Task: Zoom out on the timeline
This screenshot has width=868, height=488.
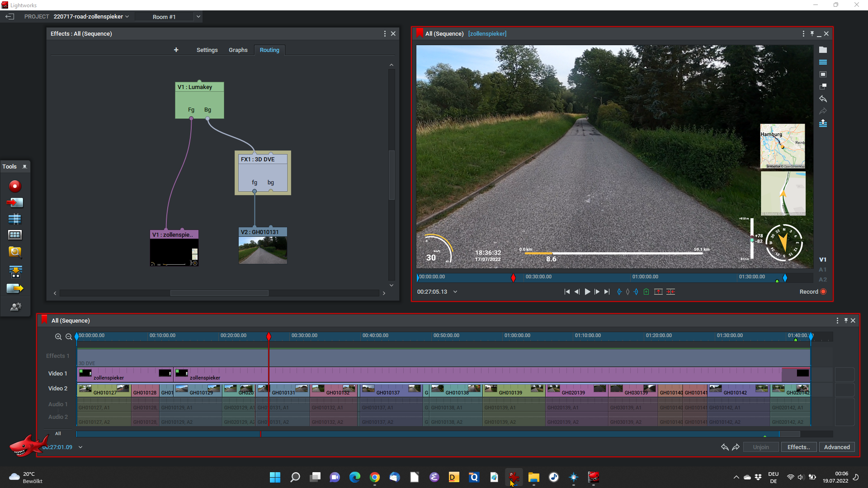Action: click(69, 337)
